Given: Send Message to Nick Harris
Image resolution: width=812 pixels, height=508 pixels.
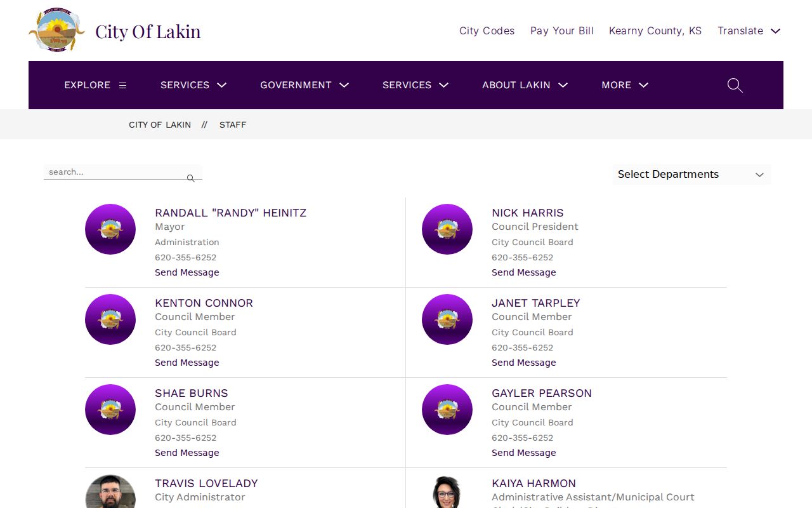Looking at the screenshot, I should pos(524,272).
